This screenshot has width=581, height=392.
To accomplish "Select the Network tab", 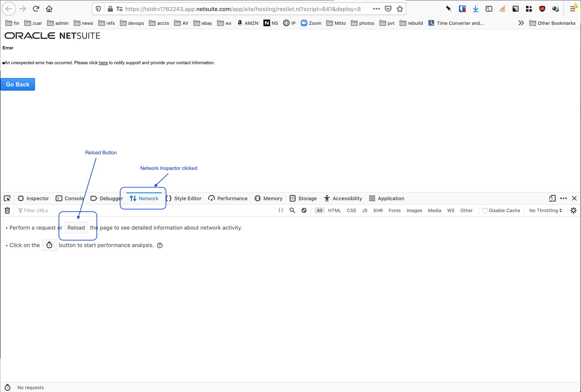I will (x=144, y=198).
